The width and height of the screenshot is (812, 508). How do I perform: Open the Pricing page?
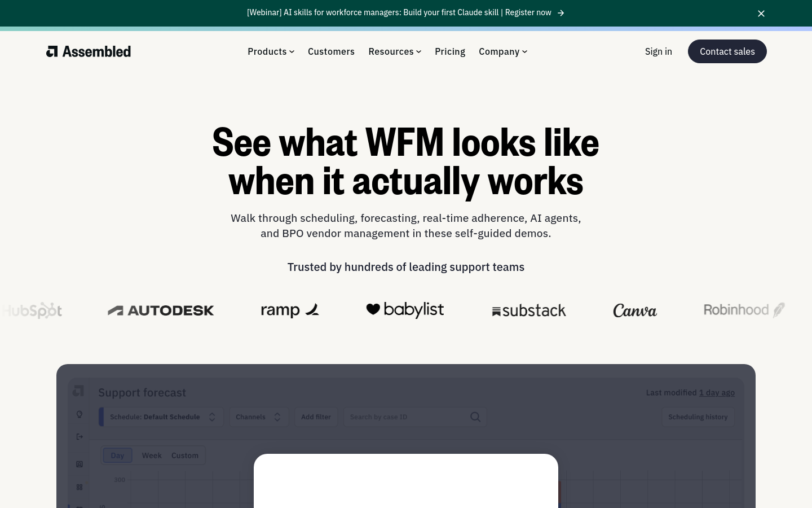(450, 51)
